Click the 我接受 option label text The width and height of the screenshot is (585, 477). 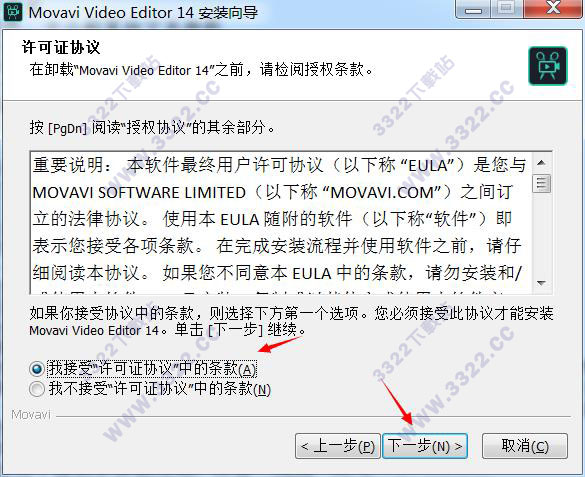coord(152,369)
